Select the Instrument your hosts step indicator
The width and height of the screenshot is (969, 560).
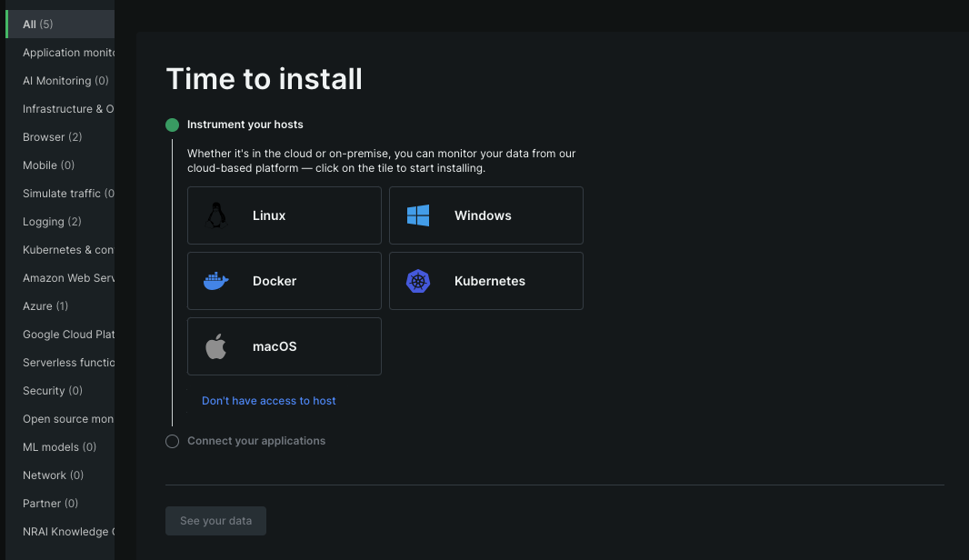point(173,125)
